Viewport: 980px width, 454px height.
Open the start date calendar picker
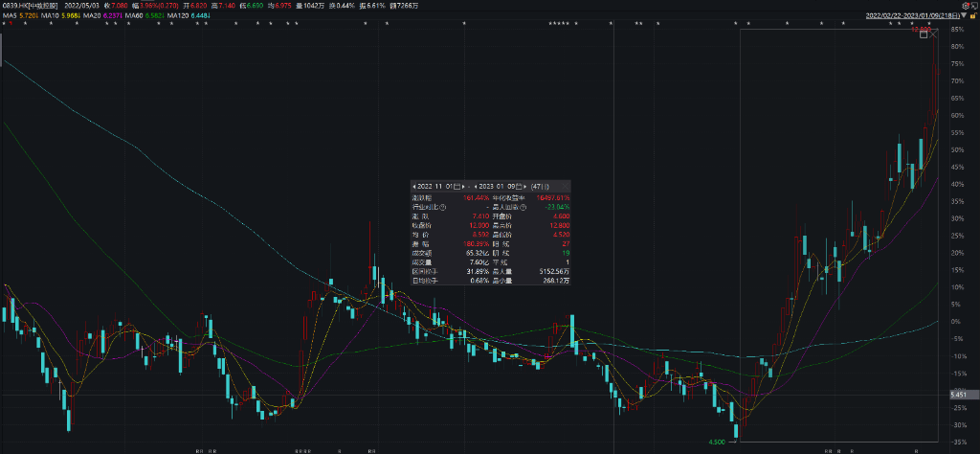coord(457,185)
